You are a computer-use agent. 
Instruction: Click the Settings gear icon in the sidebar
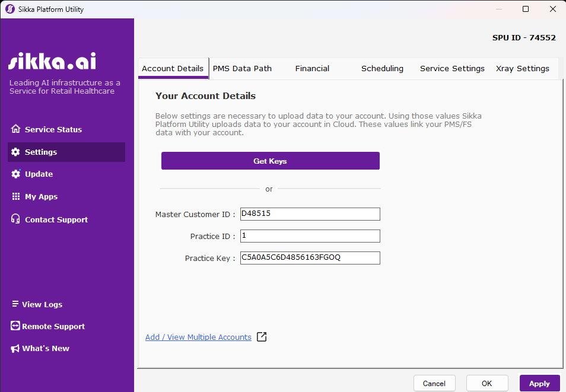(15, 152)
